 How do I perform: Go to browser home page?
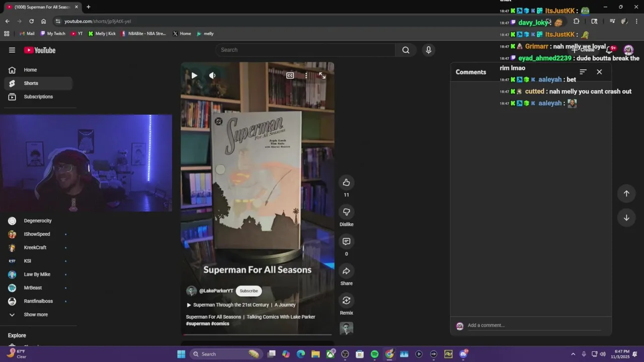coord(44,21)
